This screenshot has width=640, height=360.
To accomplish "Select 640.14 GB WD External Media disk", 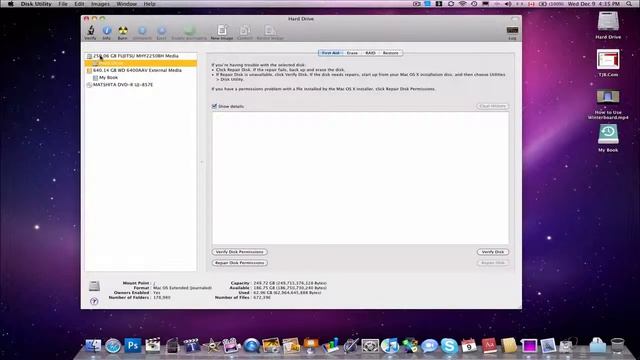I will pos(140,70).
